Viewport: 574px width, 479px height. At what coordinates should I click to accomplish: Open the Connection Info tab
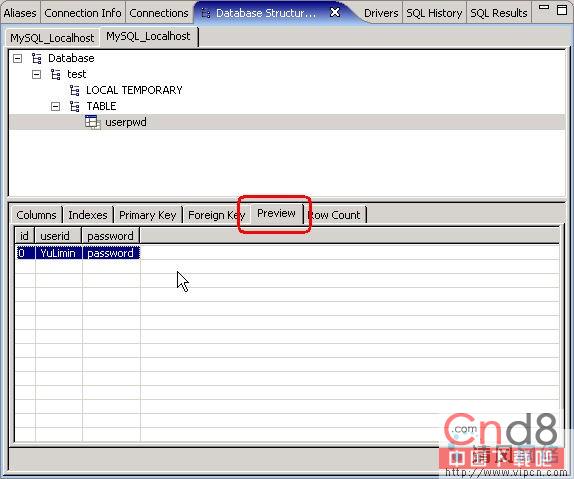pos(83,13)
